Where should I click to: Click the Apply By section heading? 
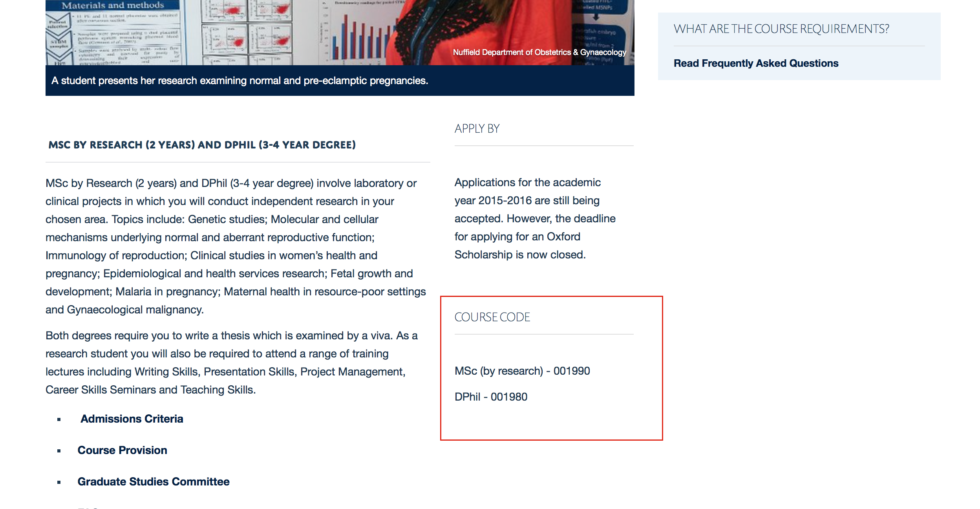click(477, 129)
